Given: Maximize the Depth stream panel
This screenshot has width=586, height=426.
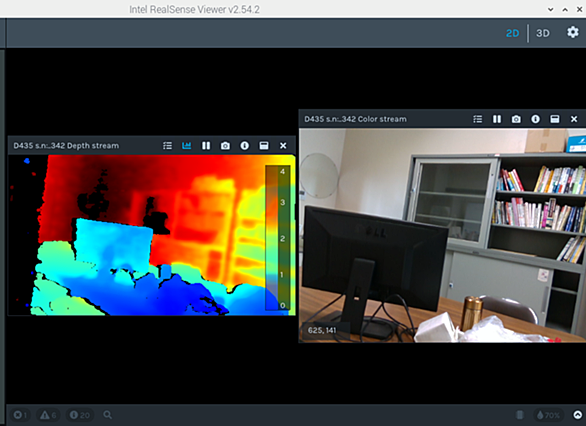Looking at the screenshot, I should 264,145.
